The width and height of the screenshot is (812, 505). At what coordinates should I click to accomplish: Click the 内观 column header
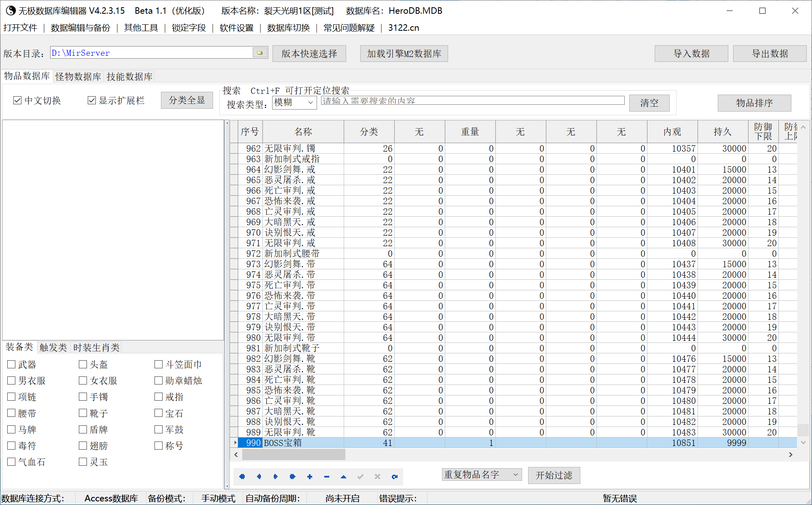(672, 131)
